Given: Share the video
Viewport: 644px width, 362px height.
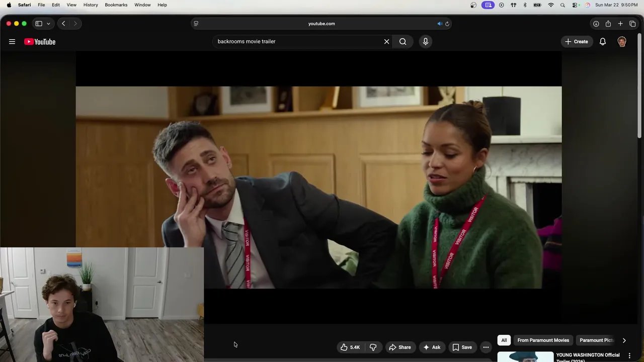Looking at the screenshot, I should [x=400, y=347].
